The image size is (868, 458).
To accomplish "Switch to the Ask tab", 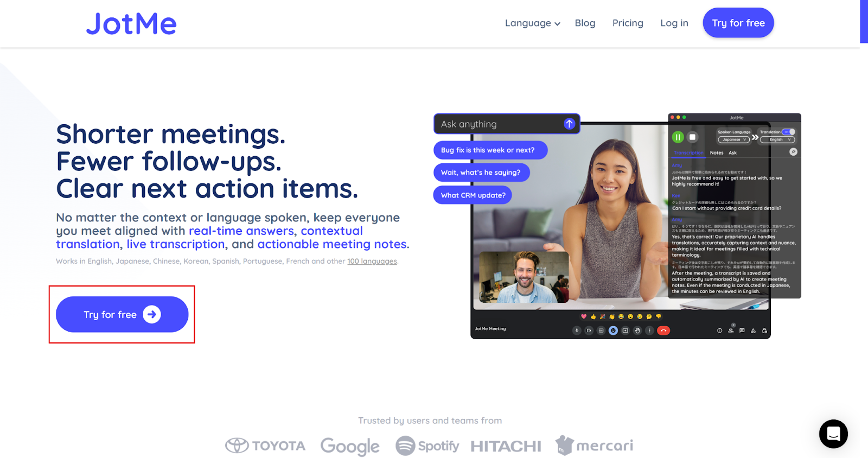I will pos(732,153).
